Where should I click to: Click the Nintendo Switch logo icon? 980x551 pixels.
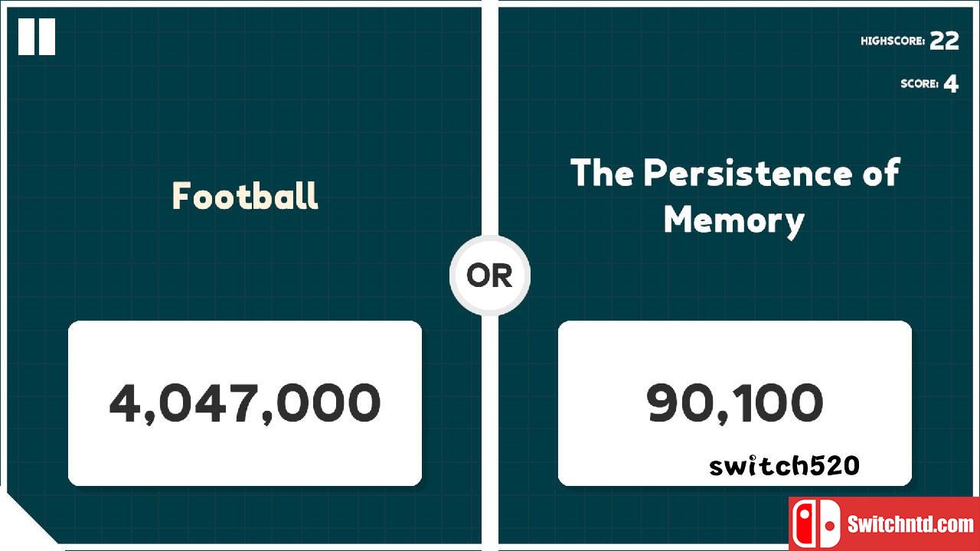pos(815,525)
